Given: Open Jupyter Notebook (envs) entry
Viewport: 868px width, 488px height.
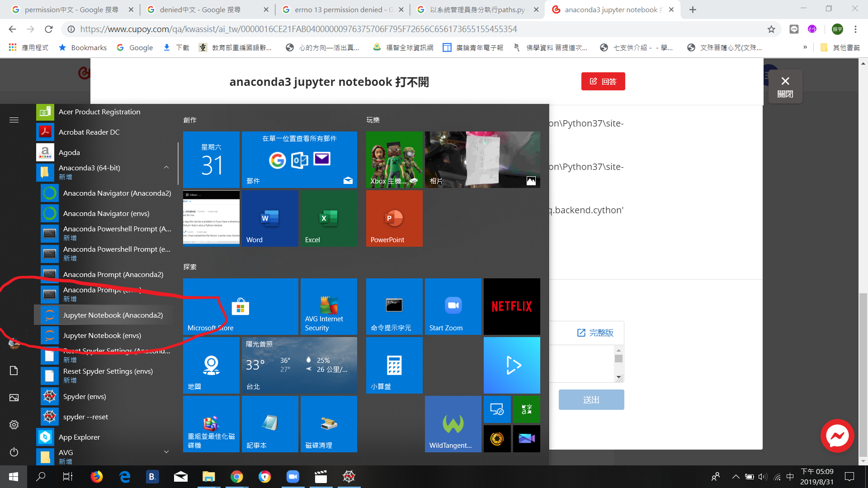Looking at the screenshot, I should pos(104,335).
